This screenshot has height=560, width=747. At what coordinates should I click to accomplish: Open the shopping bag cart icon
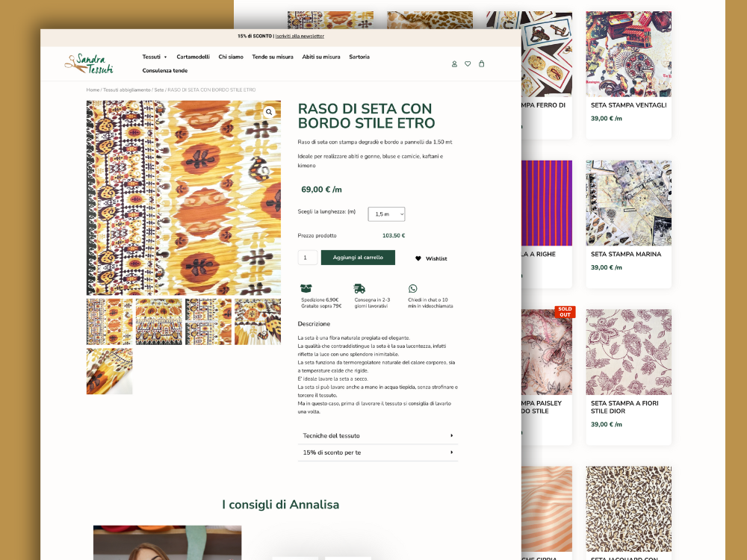coord(482,63)
